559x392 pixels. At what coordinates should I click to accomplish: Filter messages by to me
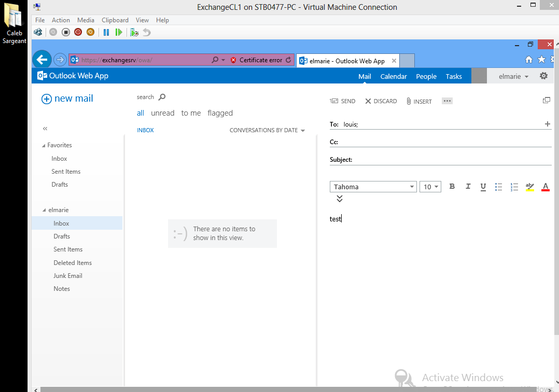pos(191,113)
